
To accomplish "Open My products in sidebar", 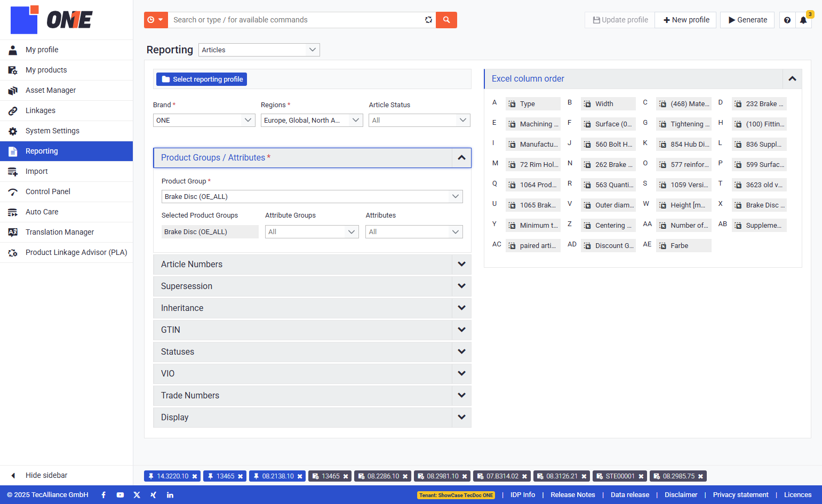I will point(66,70).
